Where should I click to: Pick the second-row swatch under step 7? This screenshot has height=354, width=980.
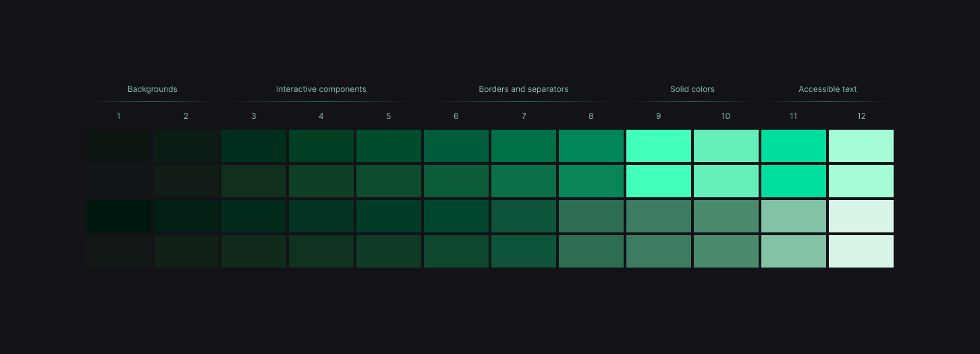click(x=524, y=181)
